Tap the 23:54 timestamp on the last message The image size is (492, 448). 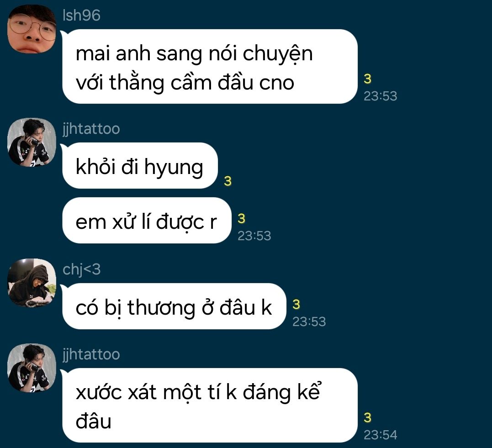tap(380, 435)
